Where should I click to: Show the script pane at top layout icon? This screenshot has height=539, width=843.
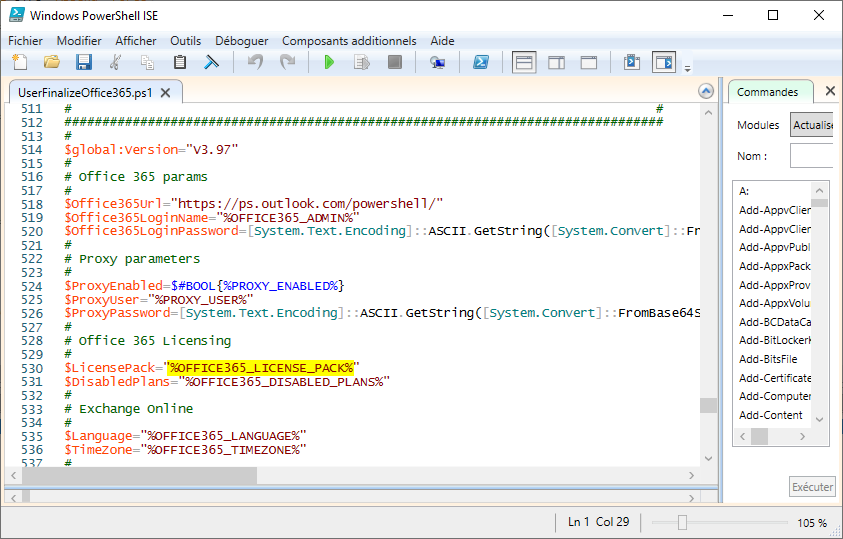(x=524, y=62)
